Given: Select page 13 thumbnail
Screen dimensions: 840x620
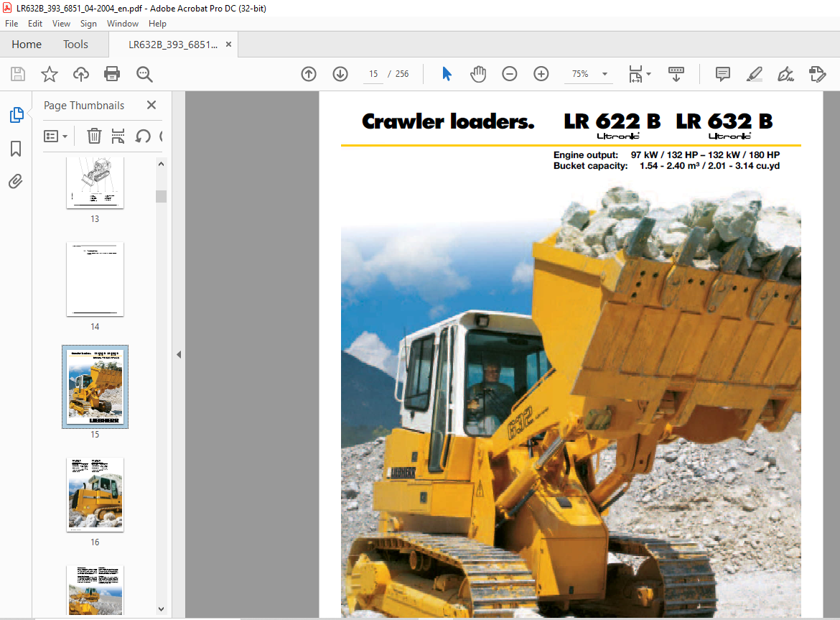Looking at the screenshot, I should tap(95, 182).
